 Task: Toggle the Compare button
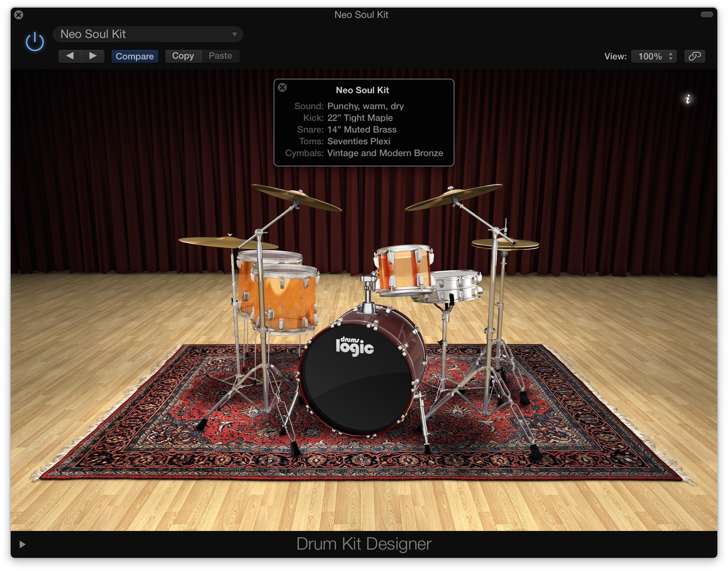[135, 56]
